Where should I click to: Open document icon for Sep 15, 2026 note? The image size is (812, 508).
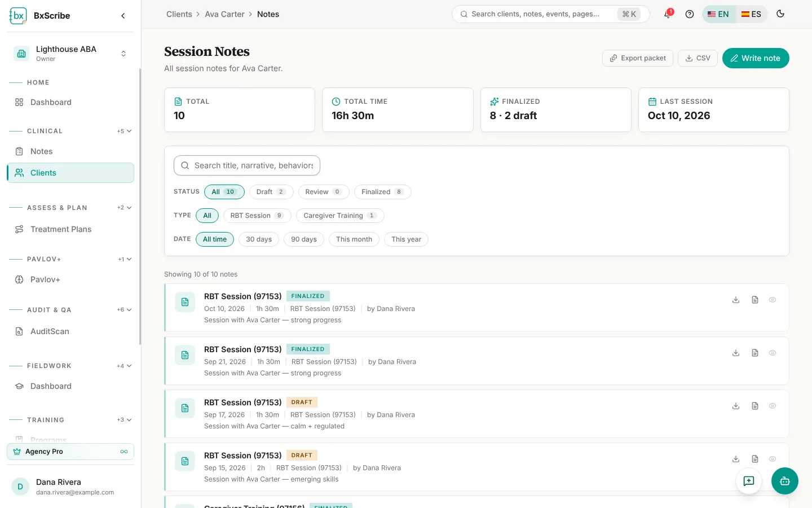point(755,459)
